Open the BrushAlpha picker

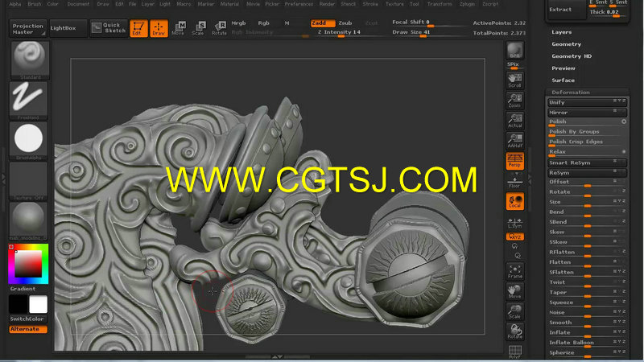point(28,141)
